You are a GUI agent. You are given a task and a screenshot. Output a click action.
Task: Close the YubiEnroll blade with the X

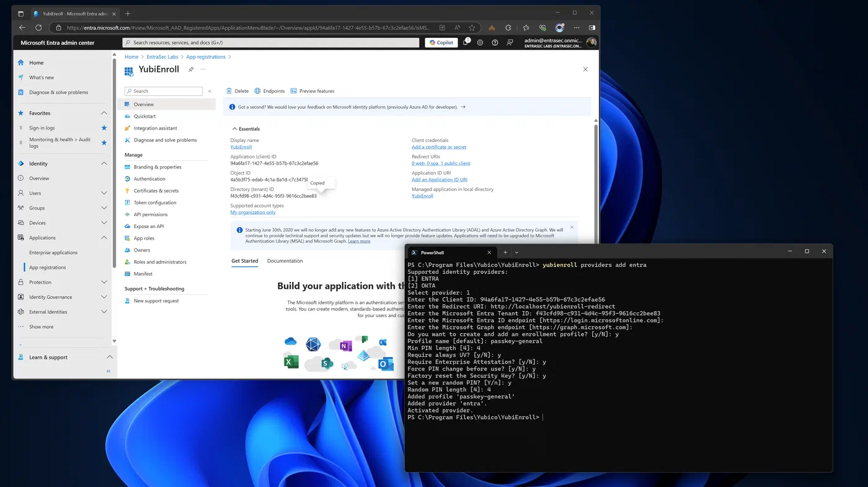pyautogui.click(x=585, y=69)
